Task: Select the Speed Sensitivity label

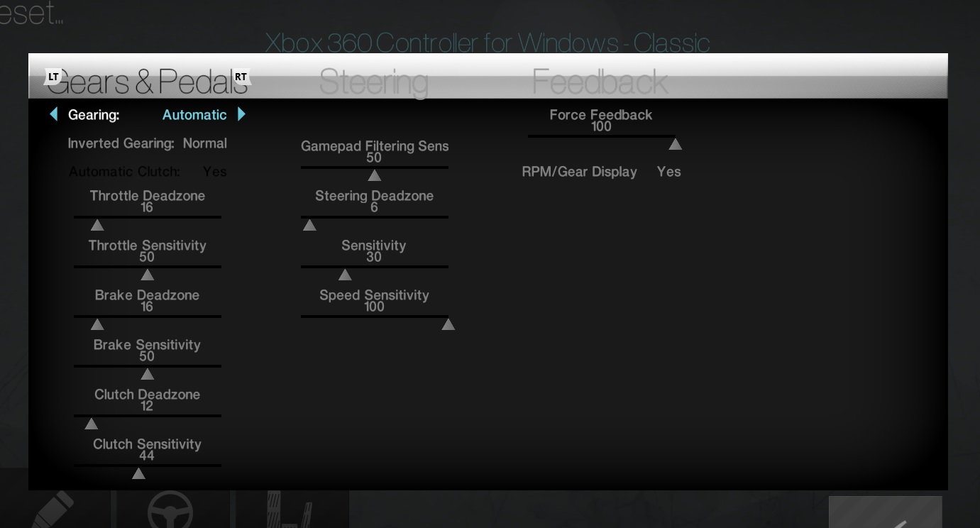Action: (x=374, y=295)
